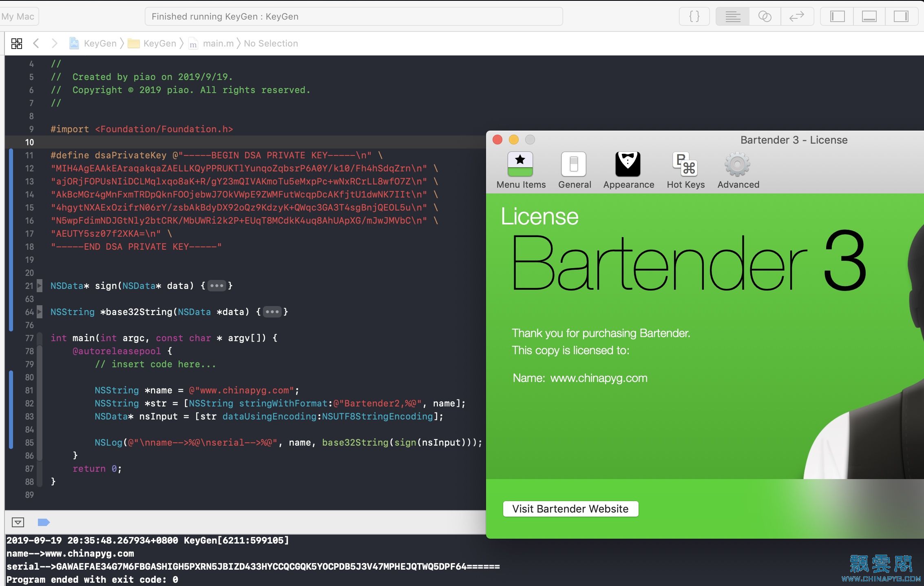Screen dimensions: 924x586
Task: Unfold the ellipsis in base32String function body
Action: pyautogui.click(x=272, y=312)
